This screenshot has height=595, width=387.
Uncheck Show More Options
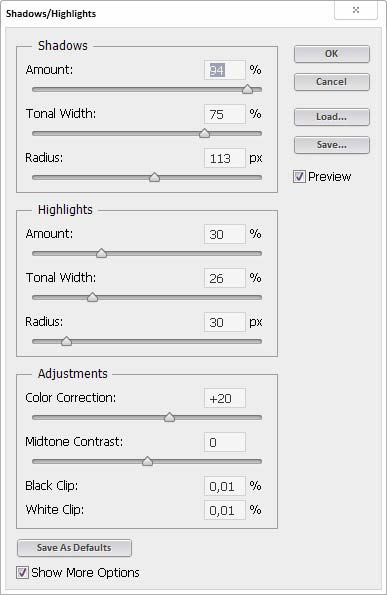coord(22,572)
